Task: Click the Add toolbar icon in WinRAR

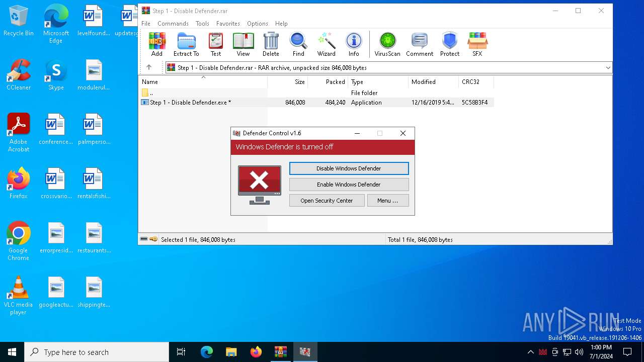Action: click(157, 44)
